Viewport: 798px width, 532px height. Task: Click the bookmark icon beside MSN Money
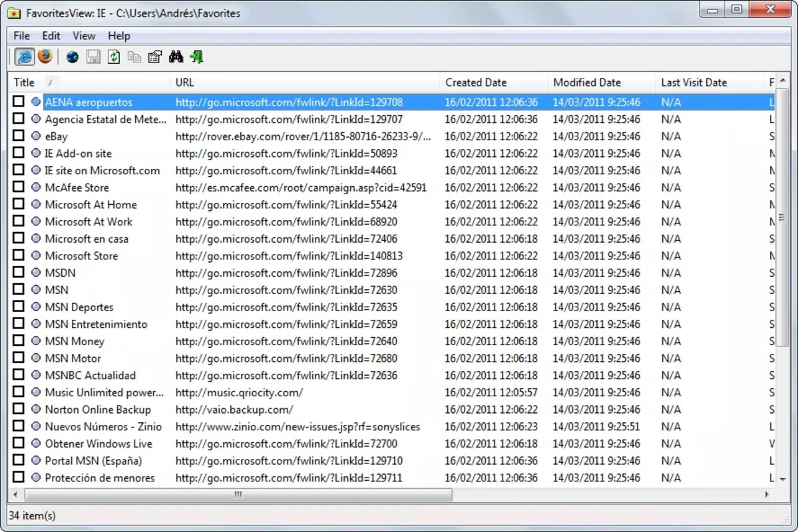pyautogui.click(x=36, y=340)
